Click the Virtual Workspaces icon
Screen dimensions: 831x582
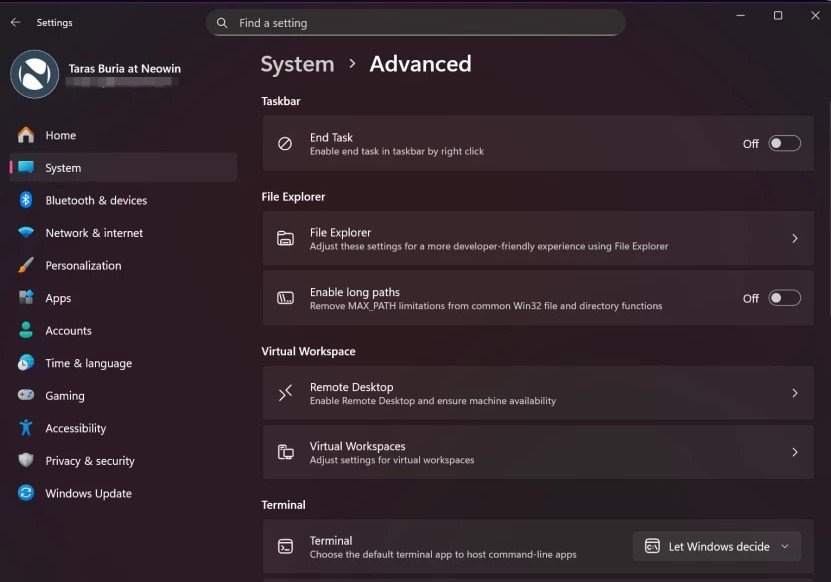(x=285, y=452)
